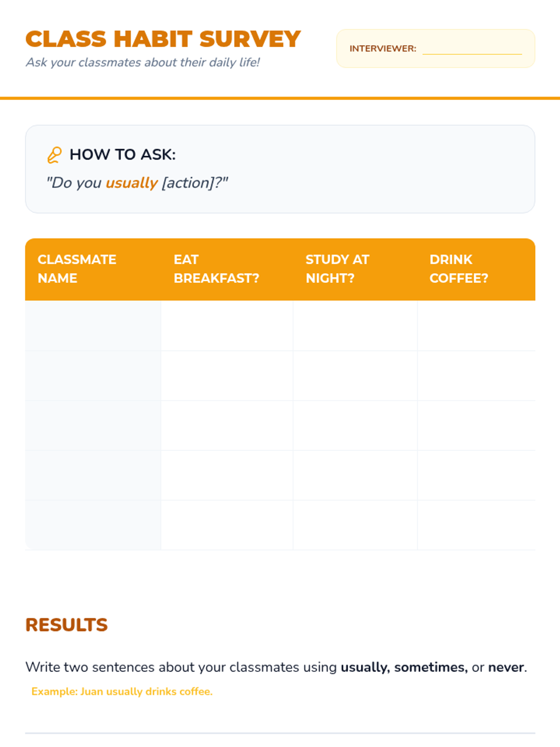
Task: Click the Study at Night column header
Action: 337,269
